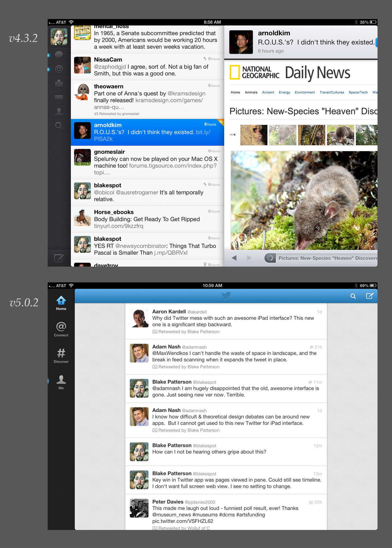Select the tweet 'How can I not be hearing others gripe'

click(x=226, y=452)
